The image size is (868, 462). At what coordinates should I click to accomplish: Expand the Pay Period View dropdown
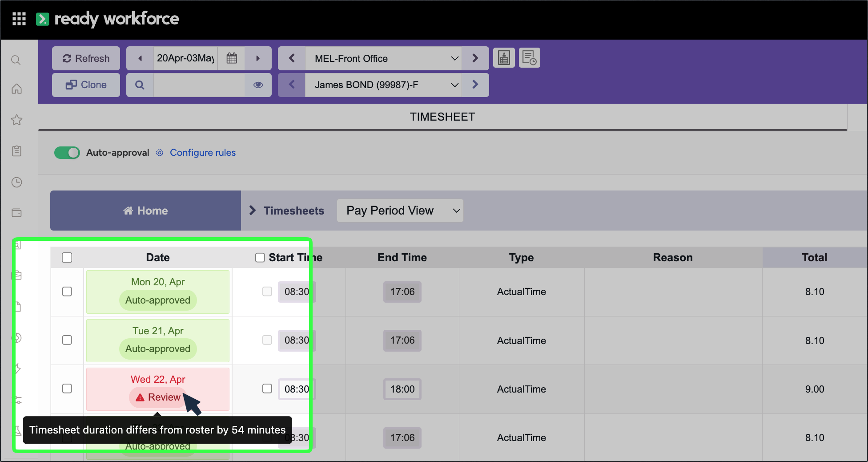tap(400, 211)
